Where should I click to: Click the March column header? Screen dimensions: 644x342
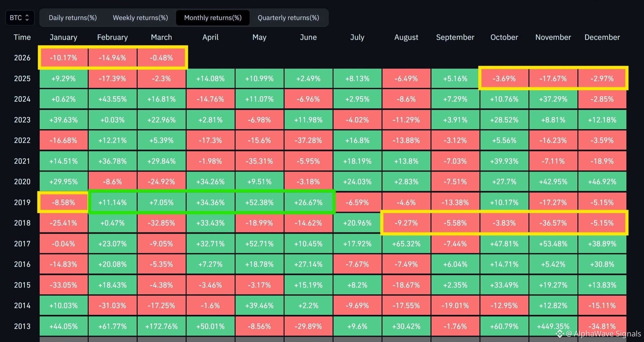pyautogui.click(x=161, y=37)
